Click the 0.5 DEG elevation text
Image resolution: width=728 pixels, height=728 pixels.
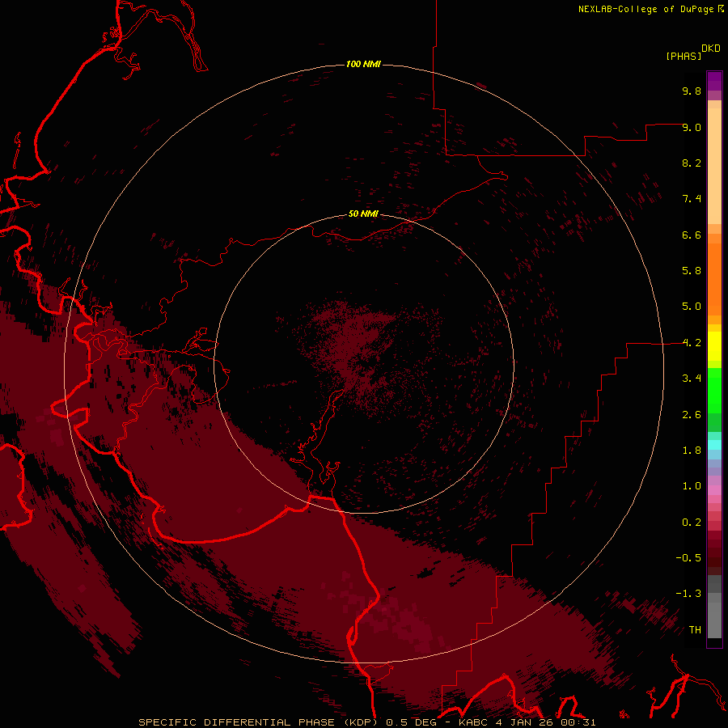pos(412,722)
